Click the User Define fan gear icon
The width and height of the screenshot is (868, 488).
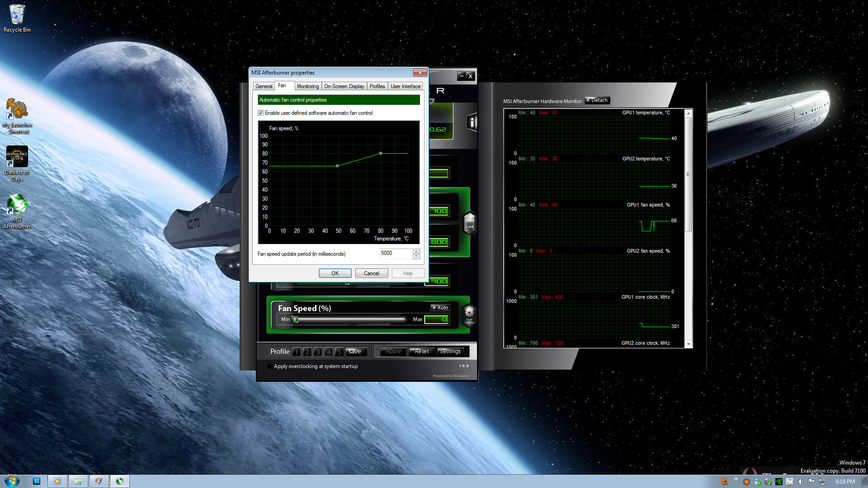(469, 314)
